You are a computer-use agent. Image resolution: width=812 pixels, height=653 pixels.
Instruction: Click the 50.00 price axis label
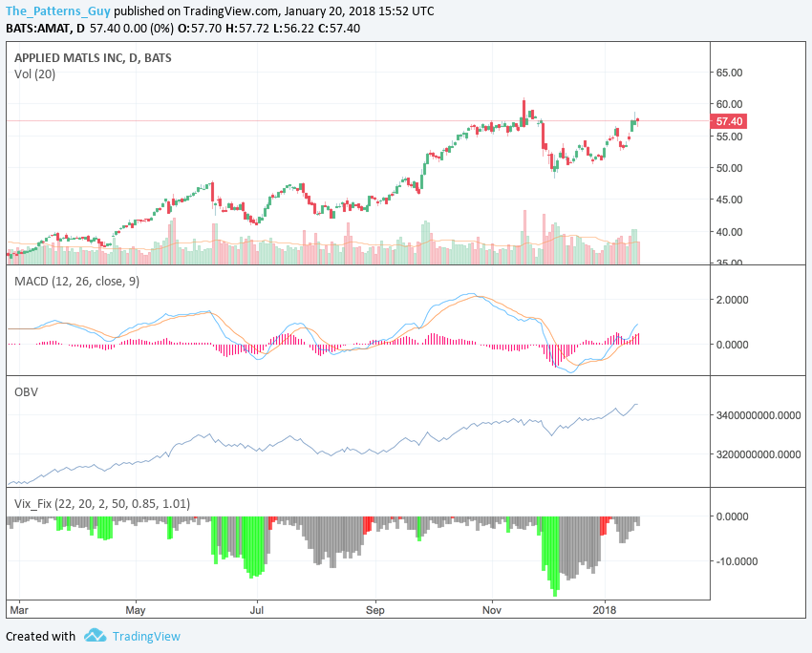pos(729,168)
